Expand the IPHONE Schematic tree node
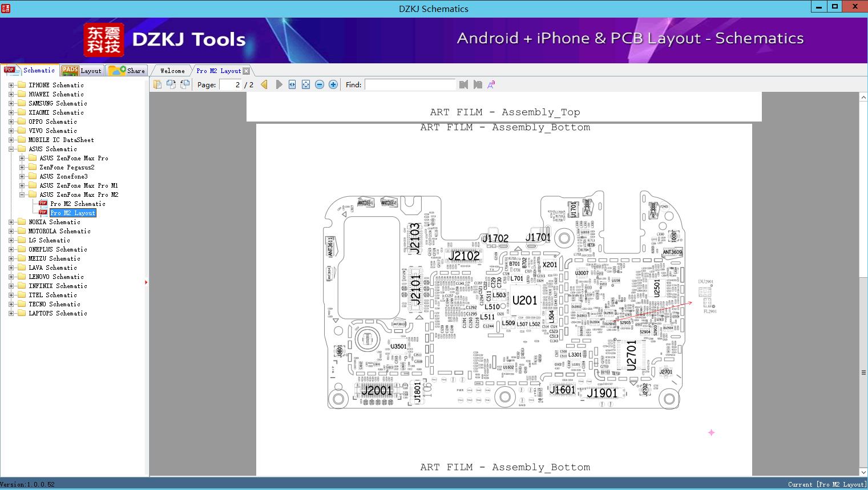Screen dimensions: 868x490 tap(11, 84)
